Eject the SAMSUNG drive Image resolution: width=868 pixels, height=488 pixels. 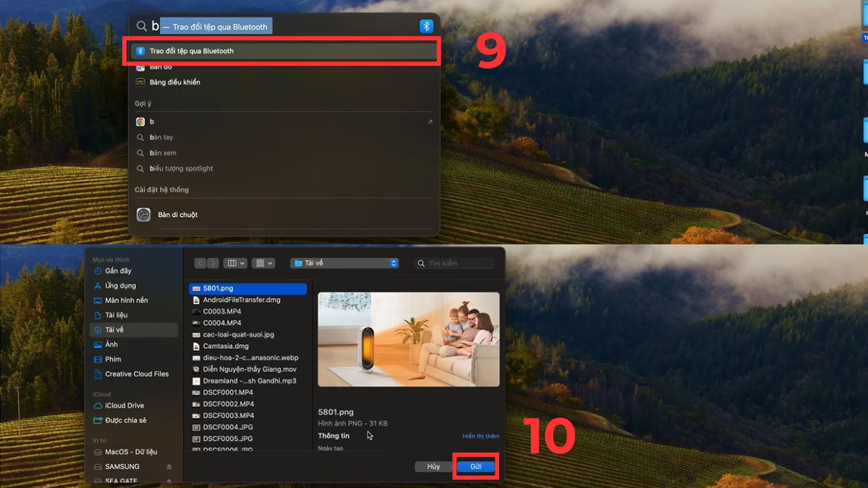169,466
